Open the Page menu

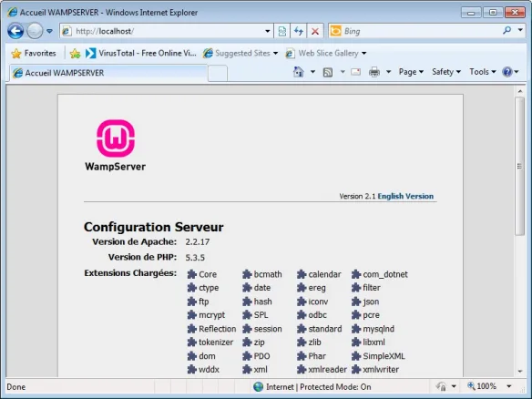tap(411, 72)
